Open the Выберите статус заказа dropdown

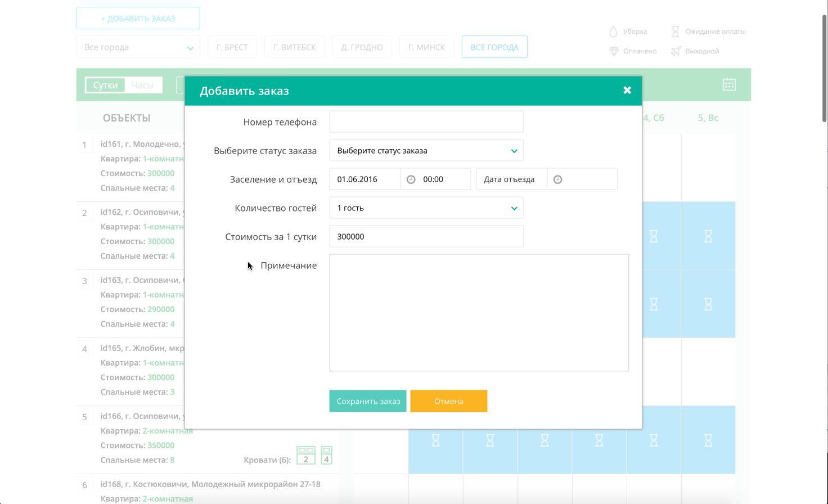click(426, 150)
